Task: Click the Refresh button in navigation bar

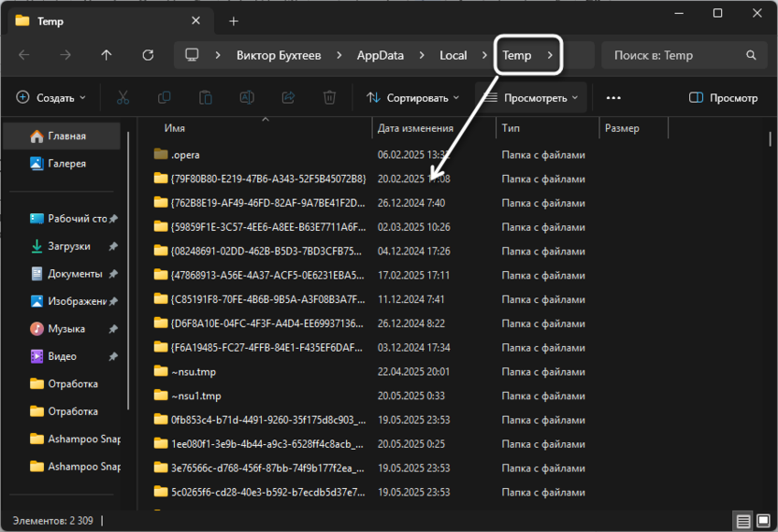Action: 147,55
